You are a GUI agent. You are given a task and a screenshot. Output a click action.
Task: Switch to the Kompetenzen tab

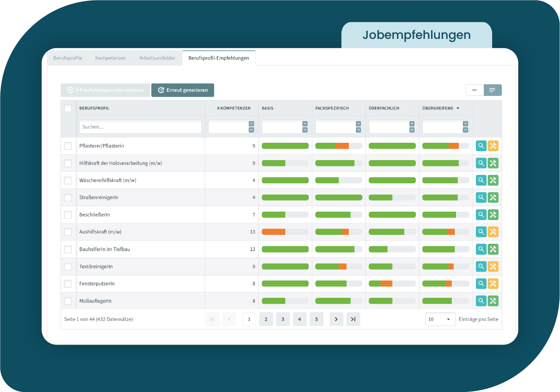[111, 58]
